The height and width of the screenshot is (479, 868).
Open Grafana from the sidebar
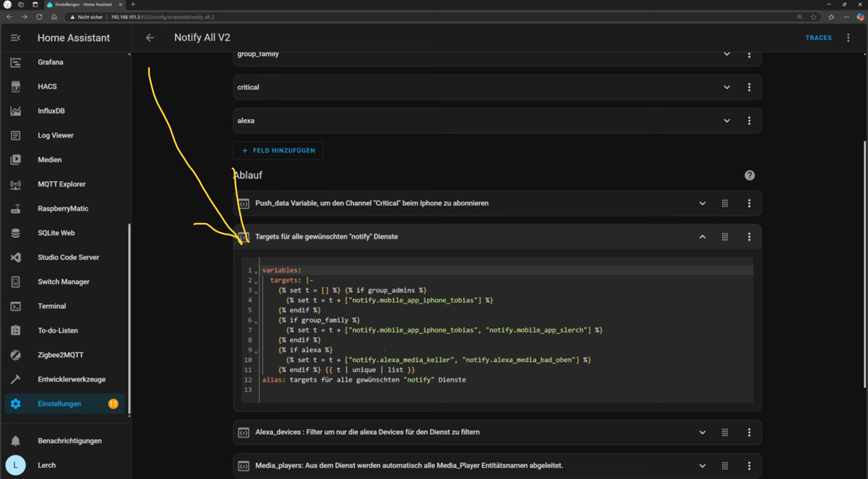50,62
